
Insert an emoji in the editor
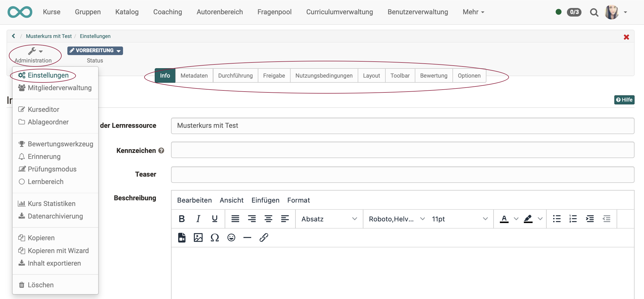point(231,237)
